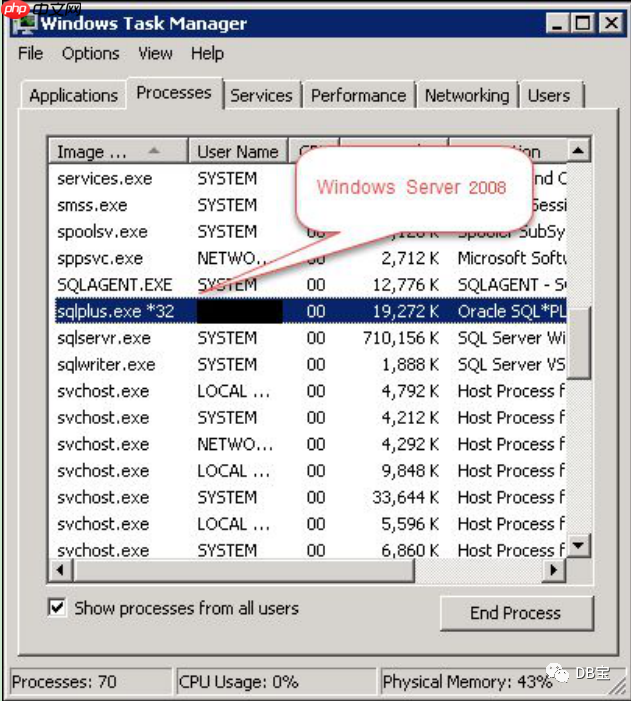Switch to the Performance tab
631x701 pixels.
[x=358, y=96]
